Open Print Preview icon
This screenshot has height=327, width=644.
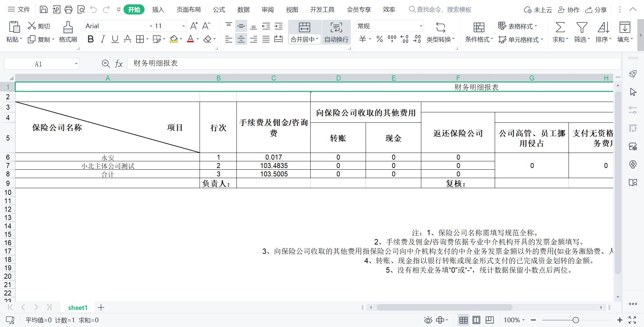(x=81, y=9)
